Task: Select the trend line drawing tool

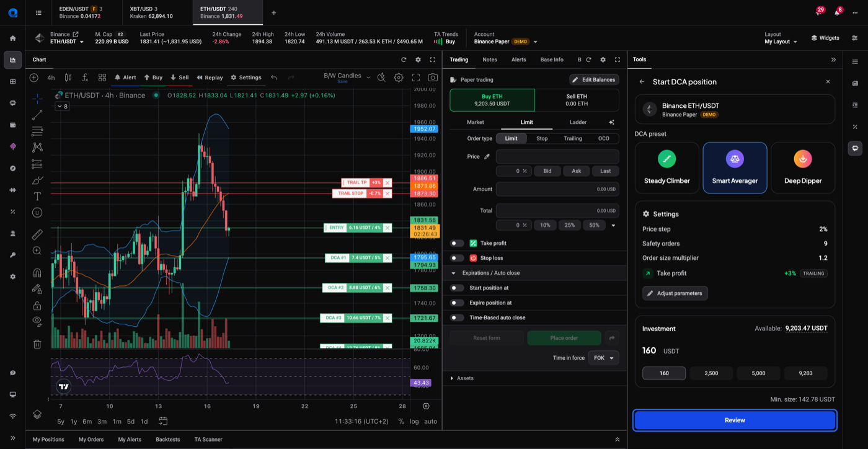Action: 37,115
